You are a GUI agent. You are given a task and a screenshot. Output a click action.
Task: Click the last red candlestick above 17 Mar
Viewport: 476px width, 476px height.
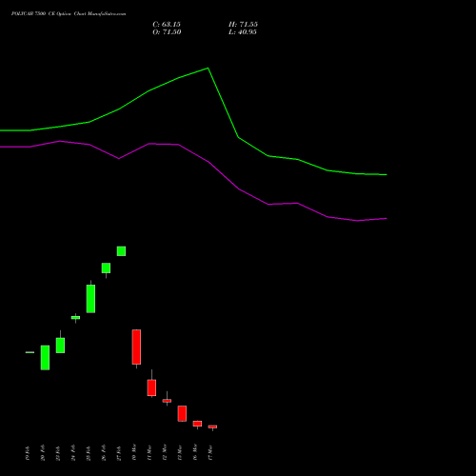212,426
